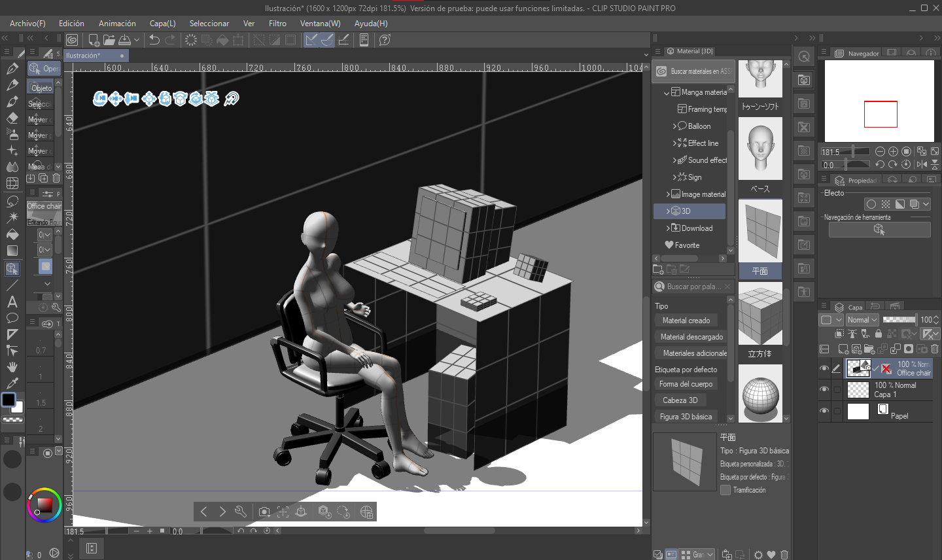Click the Cabeza 3D tag button
This screenshot has width=942, height=560.
(x=680, y=400)
